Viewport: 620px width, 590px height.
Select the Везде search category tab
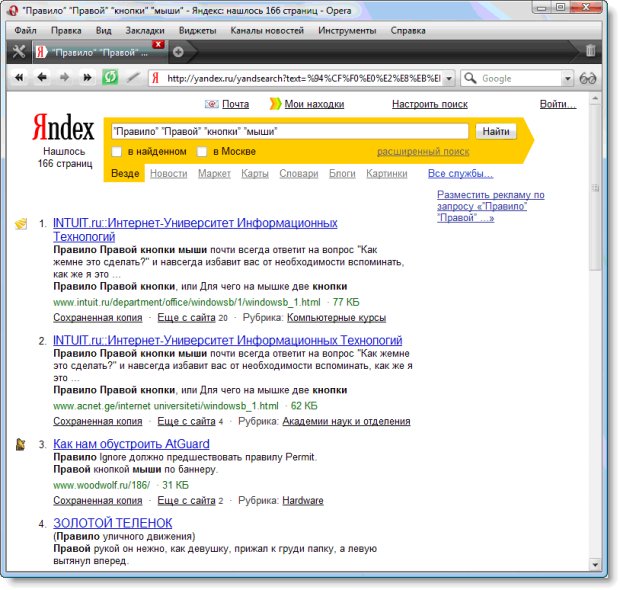tap(125, 174)
